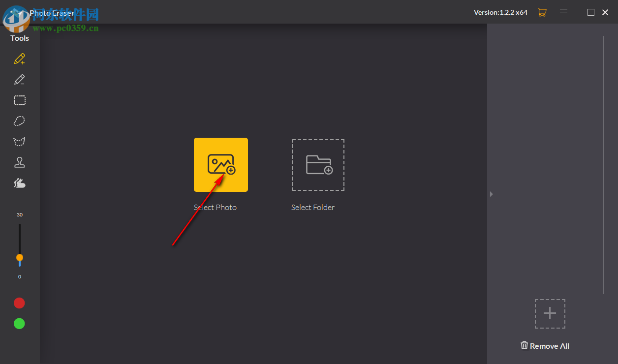This screenshot has width=618, height=364.
Task: Open the shopping cart purchase page
Action: pos(542,12)
